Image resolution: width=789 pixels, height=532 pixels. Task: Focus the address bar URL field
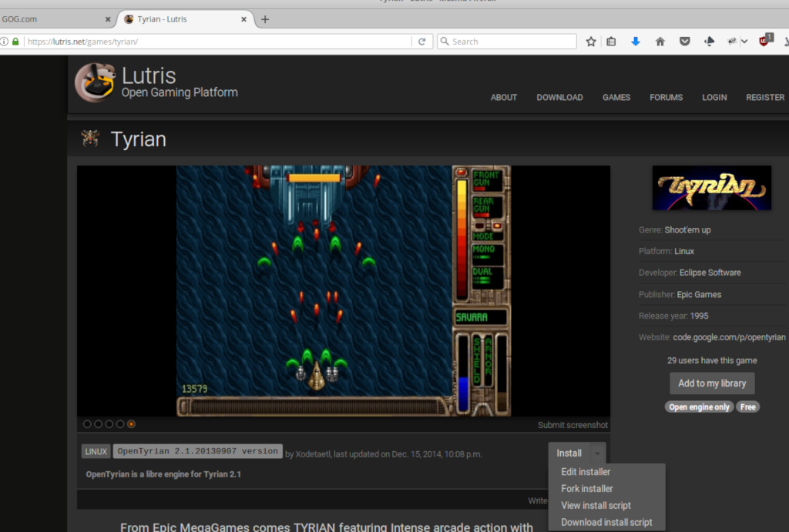[x=217, y=42]
